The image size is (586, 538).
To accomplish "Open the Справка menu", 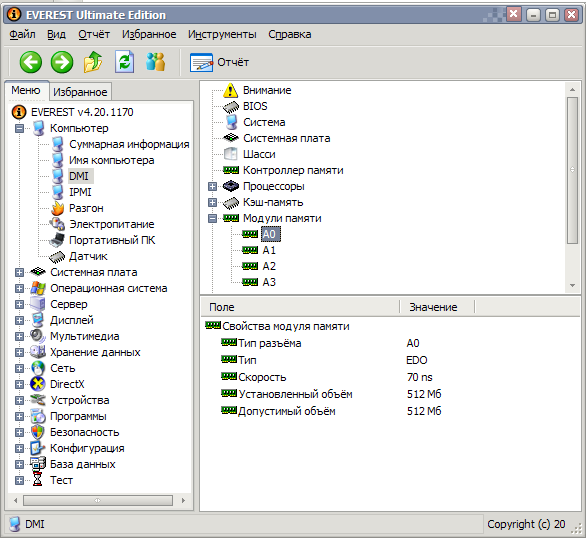I will [290, 34].
